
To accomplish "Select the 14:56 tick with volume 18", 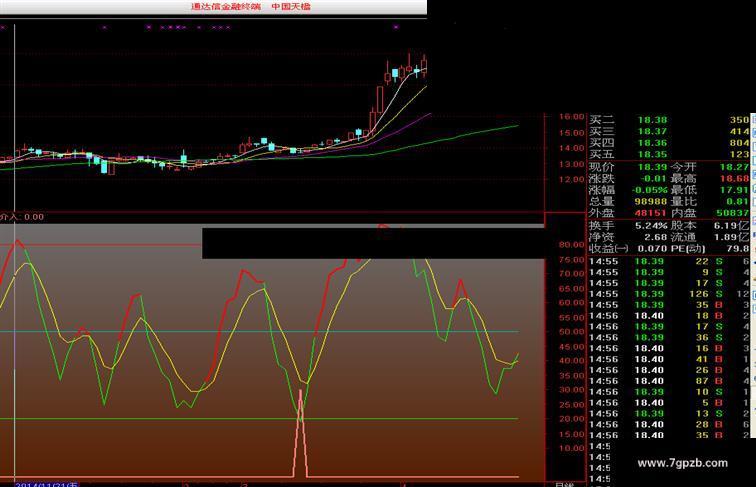I will click(x=668, y=316).
